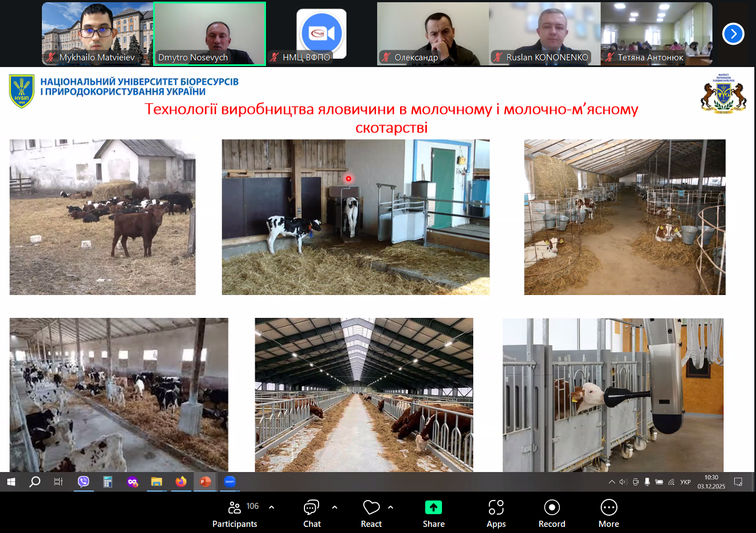Select the НМЦ ВФПО participant tile
This screenshot has width=756, height=533.
[x=321, y=34]
